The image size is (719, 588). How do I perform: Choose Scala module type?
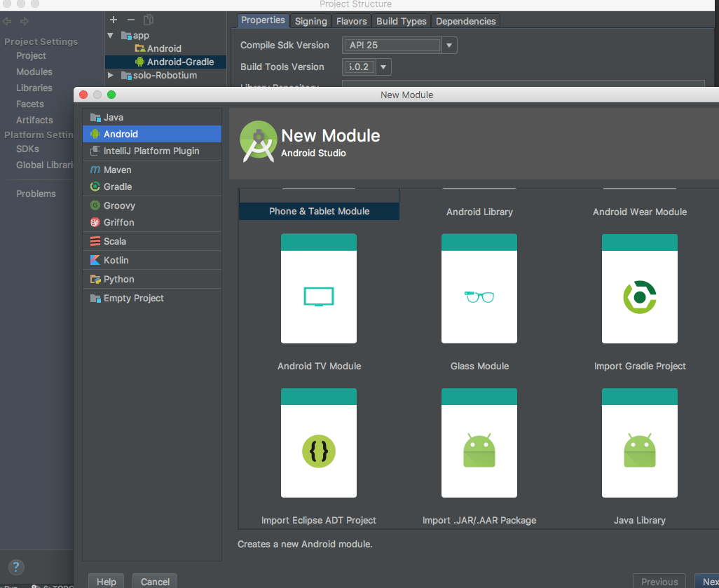coord(152,241)
